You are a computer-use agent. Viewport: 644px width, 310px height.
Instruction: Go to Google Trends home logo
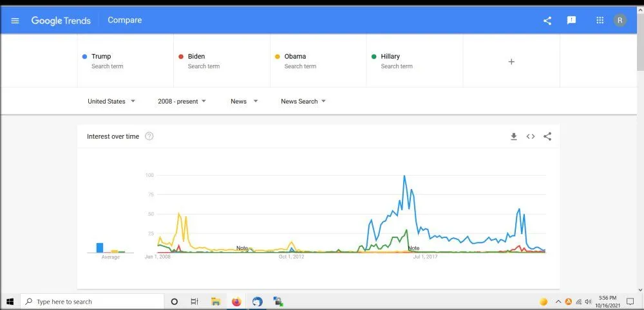tap(61, 21)
